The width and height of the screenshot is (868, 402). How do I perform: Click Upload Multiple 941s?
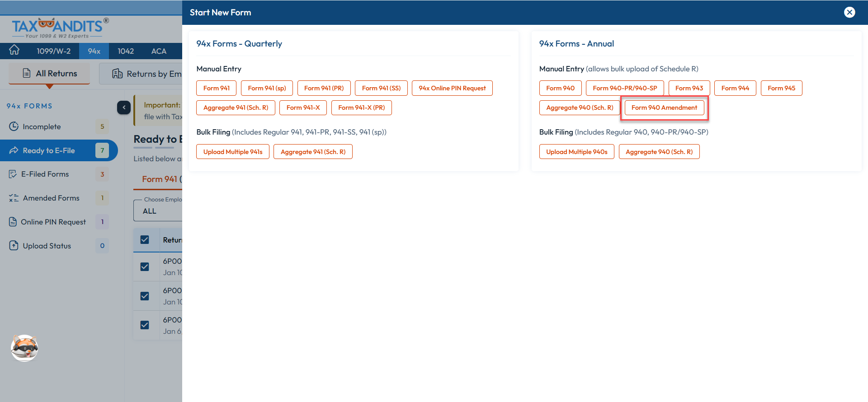pos(233,152)
